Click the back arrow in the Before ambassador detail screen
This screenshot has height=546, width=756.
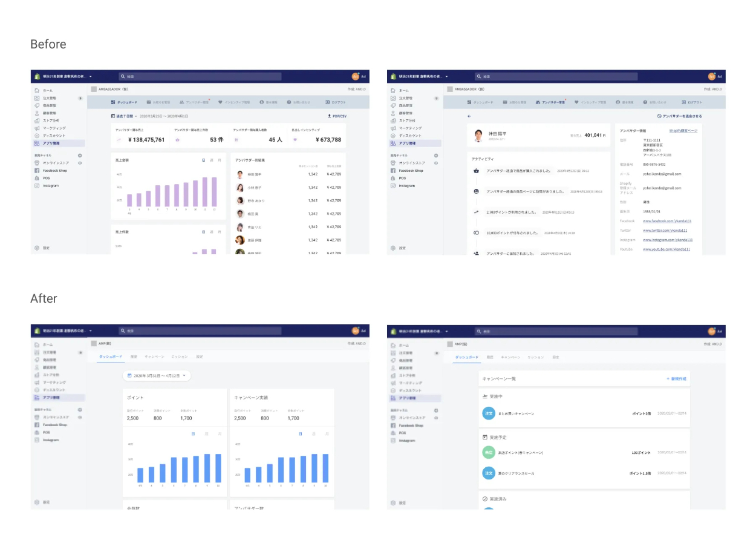tap(469, 116)
